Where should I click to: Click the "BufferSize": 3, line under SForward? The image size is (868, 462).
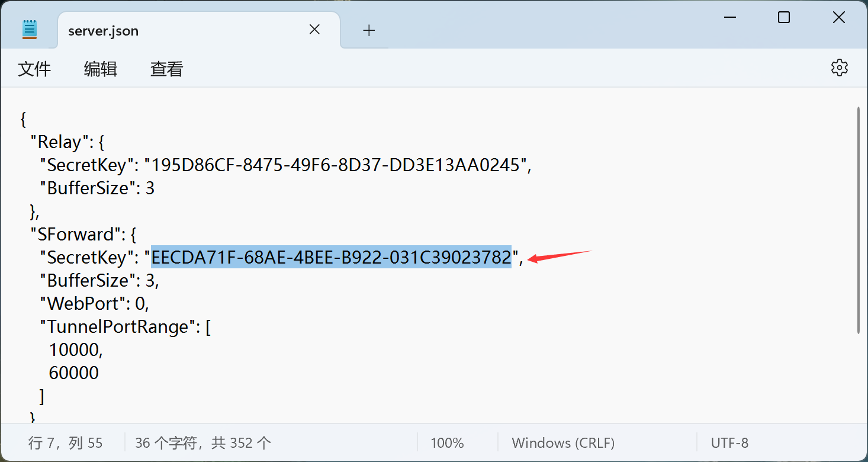[99, 281]
